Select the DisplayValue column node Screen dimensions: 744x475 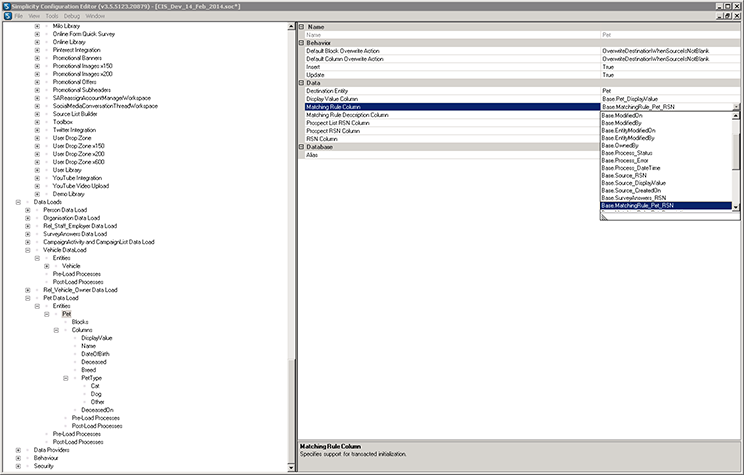click(x=97, y=338)
